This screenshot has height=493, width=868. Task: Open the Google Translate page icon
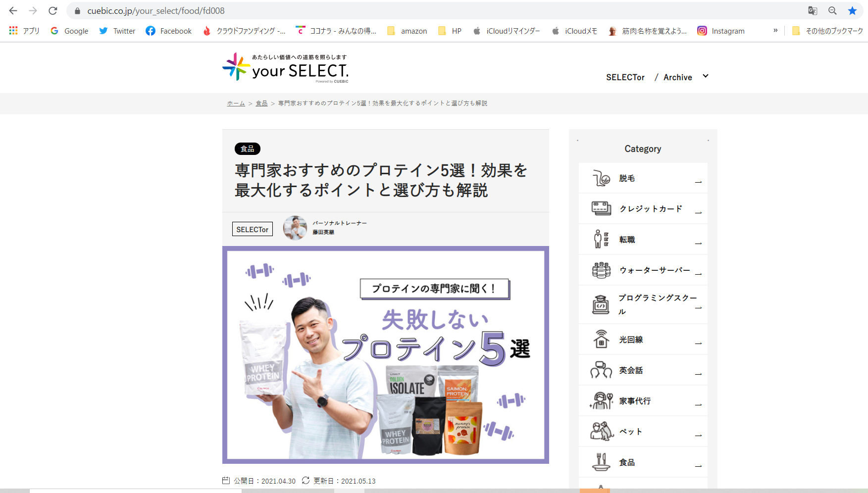tap(813, 10)
